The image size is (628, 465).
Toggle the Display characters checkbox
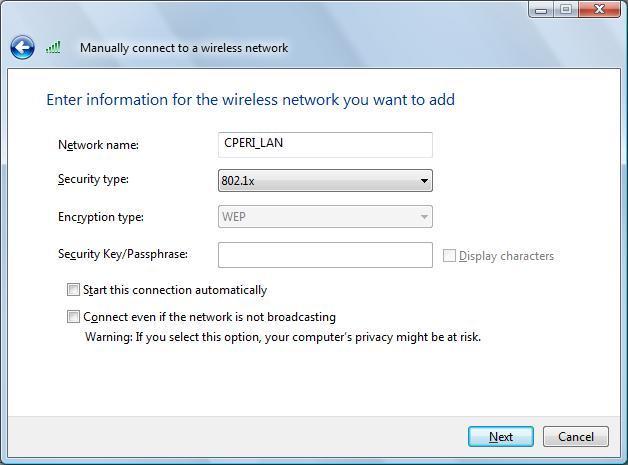(449, 256)
